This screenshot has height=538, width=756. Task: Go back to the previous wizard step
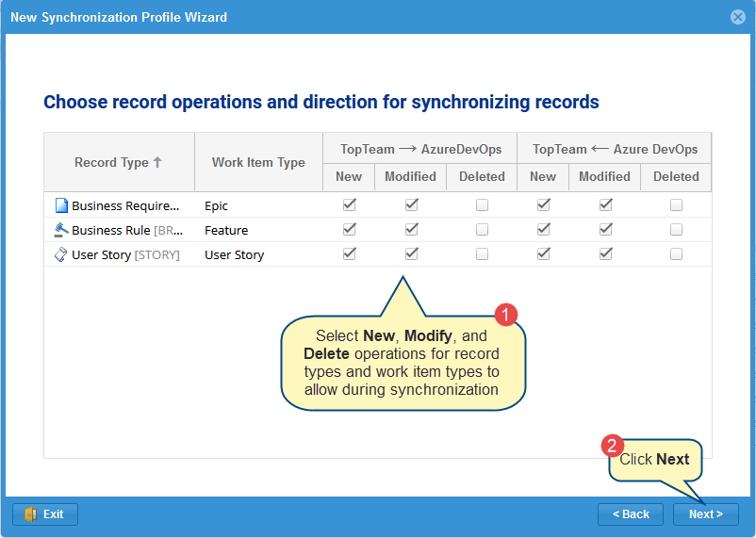tap(631, 514)
